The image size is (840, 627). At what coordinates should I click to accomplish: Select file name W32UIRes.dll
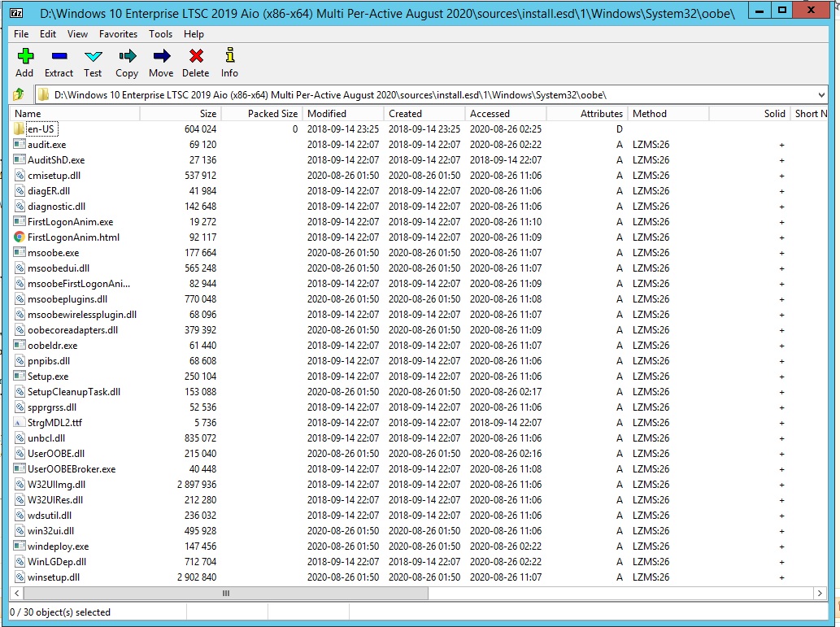55,500
